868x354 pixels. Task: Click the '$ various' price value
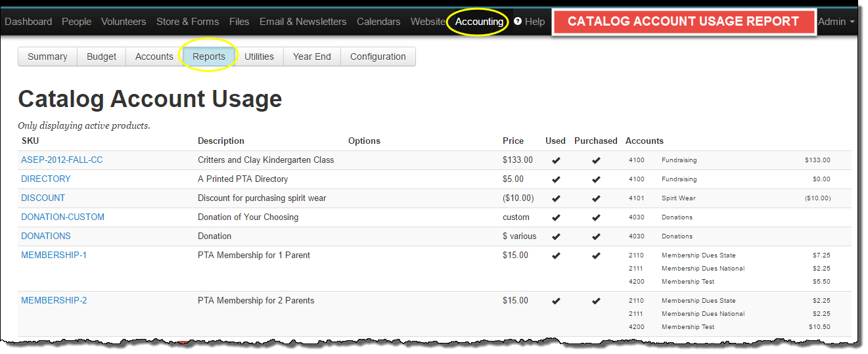(519, 236)
